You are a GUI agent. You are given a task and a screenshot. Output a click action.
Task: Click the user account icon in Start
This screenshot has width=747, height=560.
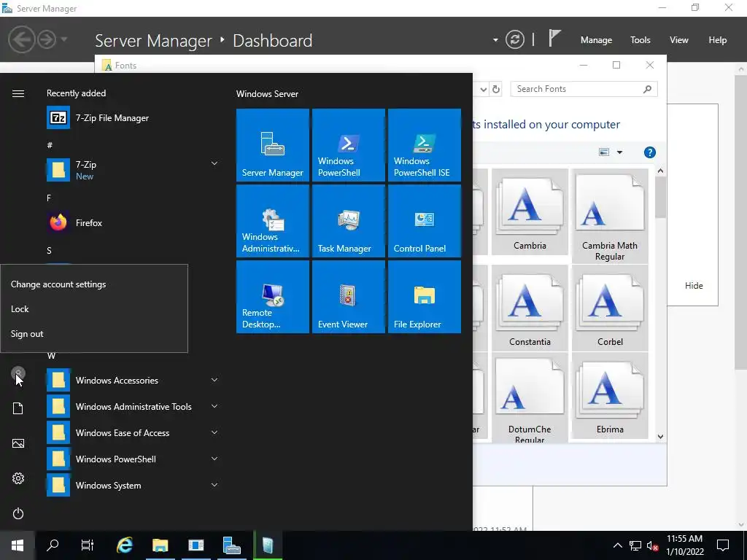(x=18, y=373)
